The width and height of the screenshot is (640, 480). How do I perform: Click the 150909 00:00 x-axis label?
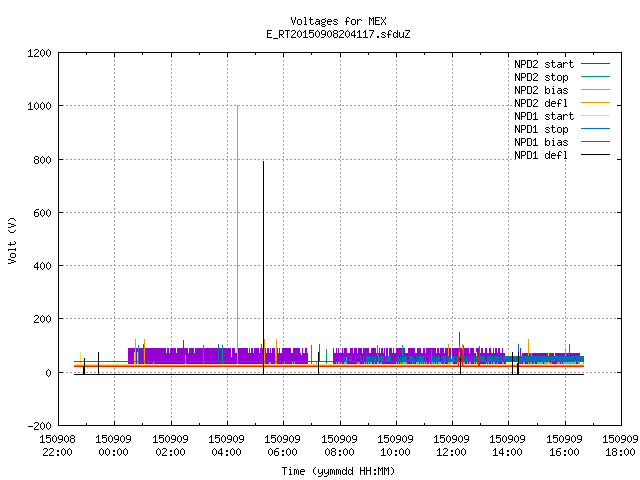(x=114, y=446)
